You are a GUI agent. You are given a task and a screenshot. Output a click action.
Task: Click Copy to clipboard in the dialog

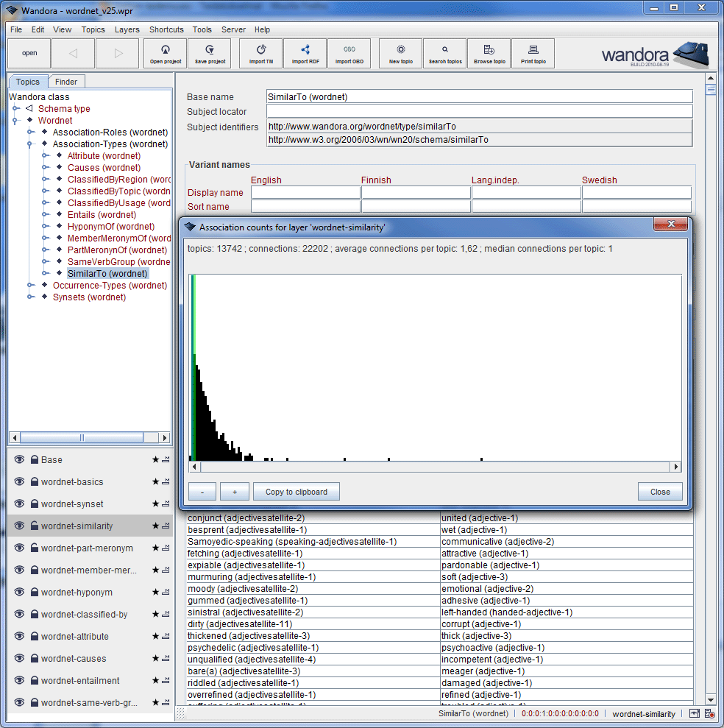[x=296, y=491]
